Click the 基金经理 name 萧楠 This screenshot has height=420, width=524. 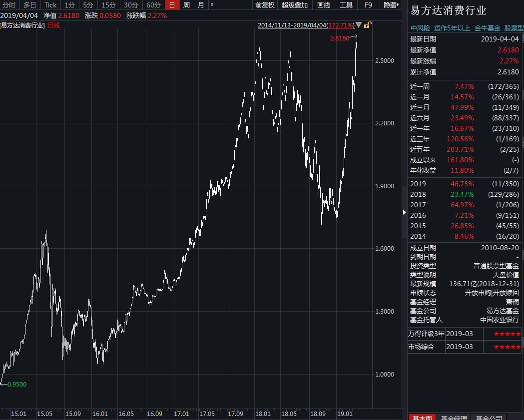[513, 302]
